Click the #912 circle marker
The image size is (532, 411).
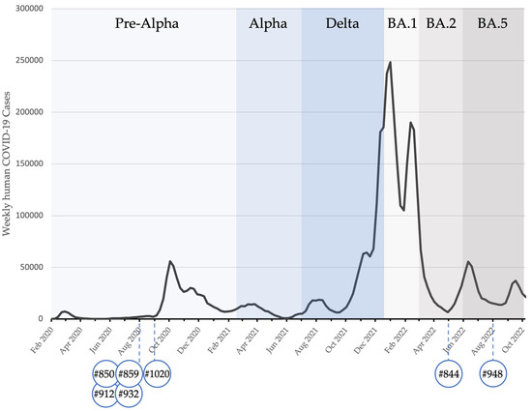(x=105, y=394)
